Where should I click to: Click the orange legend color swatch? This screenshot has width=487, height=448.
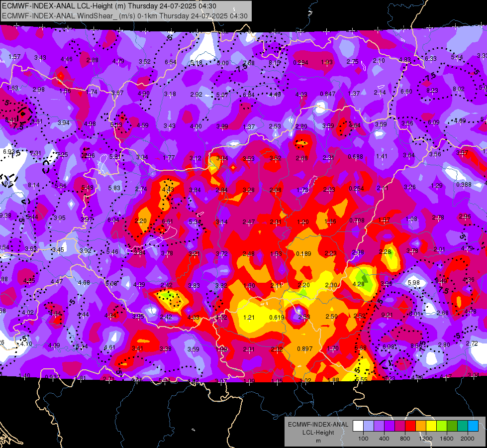click(421, 426)
